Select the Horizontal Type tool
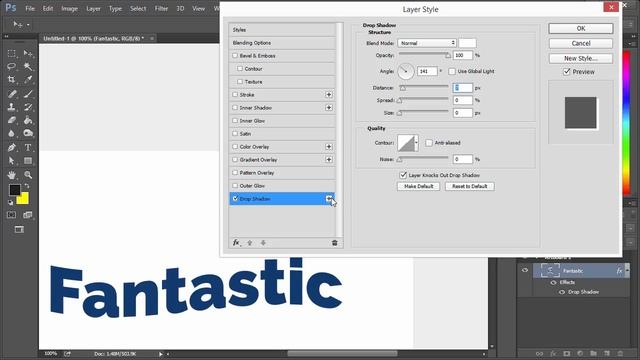 click(x=28, y=147)
